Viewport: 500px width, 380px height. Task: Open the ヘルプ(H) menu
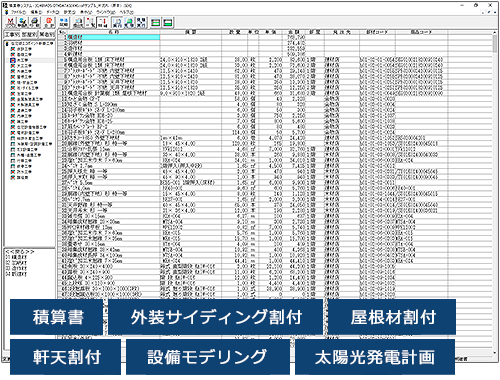point(127,12)
